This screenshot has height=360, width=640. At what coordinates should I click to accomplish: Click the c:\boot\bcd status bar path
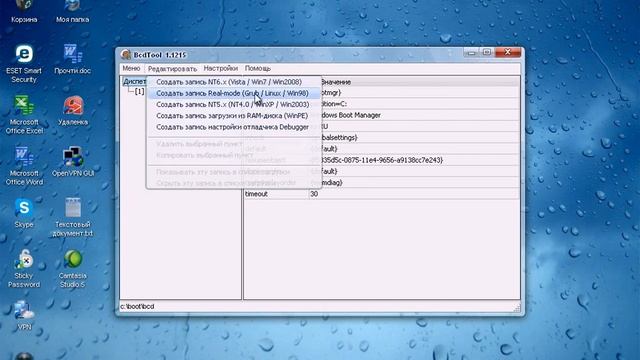(x=137, y=306)
